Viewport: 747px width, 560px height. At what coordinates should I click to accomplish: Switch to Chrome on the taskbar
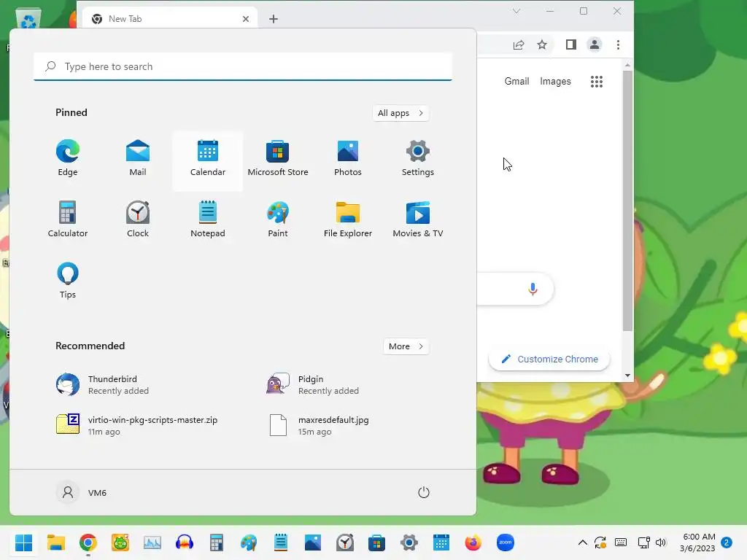(88, 542)
